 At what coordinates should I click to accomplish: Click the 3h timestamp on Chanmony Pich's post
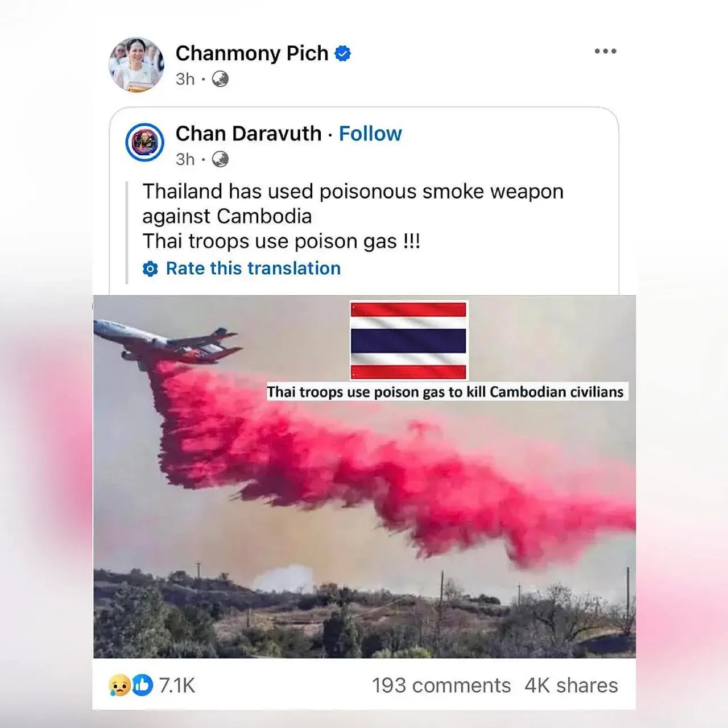coord(185,79)
